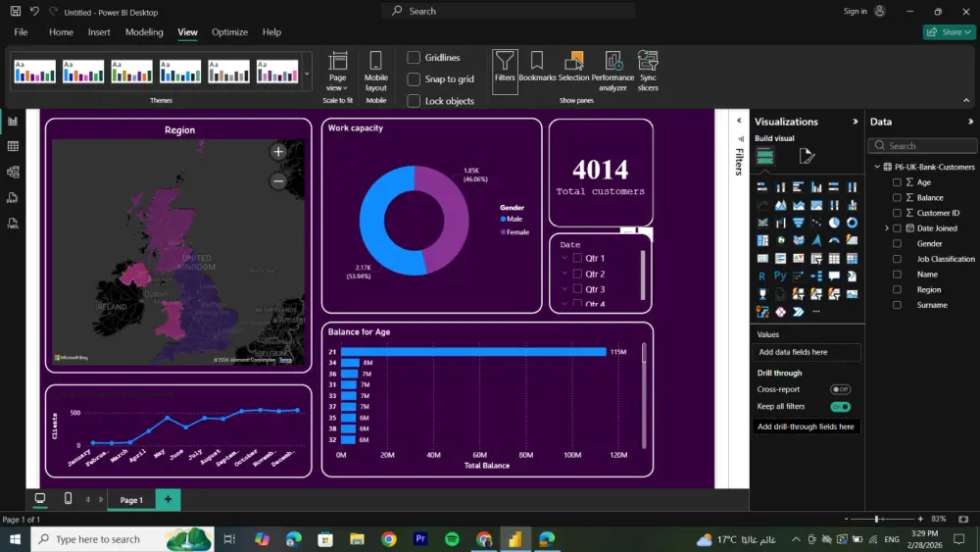Screen dimensions: 980x552
Task: Open DAX query view in sidebar
Action: tap(13, 197)
